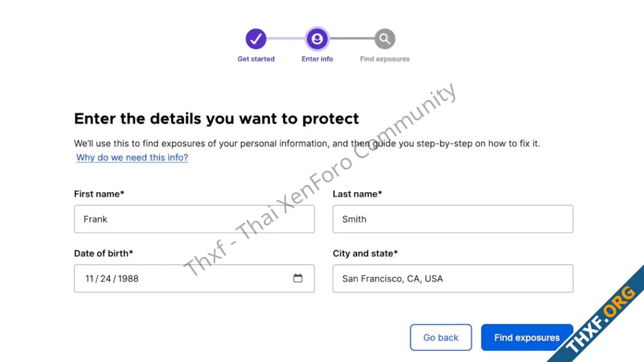Screen dimensions: 644x362
Task: Click the checkmark icon for Get started step
Action: (256, 39)
